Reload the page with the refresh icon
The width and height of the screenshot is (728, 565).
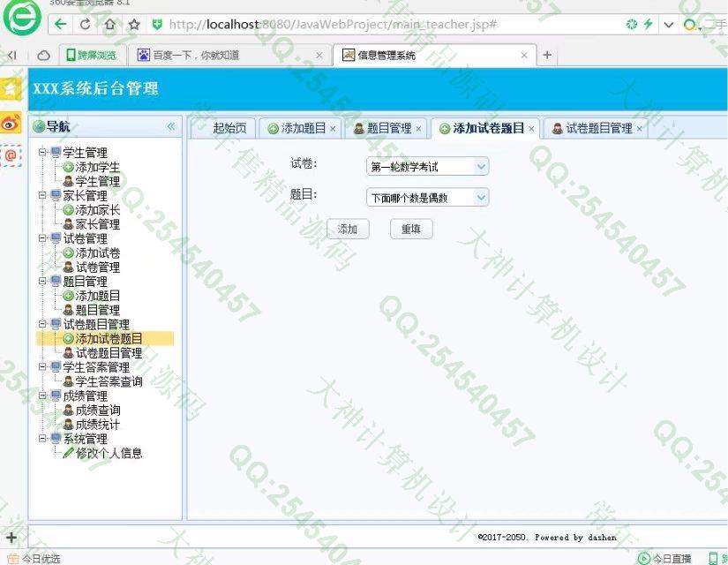[x=86, y=24]
